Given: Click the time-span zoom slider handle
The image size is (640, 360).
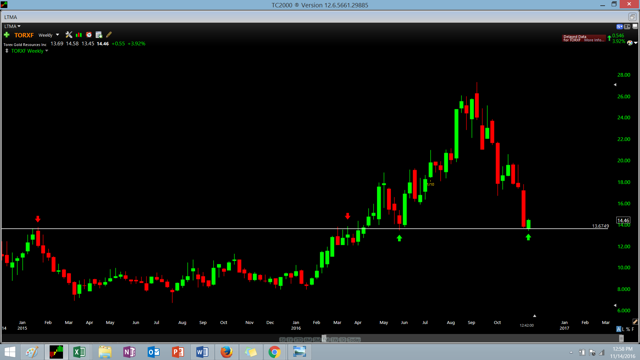Looking at the screenshot, I should 324,339.
